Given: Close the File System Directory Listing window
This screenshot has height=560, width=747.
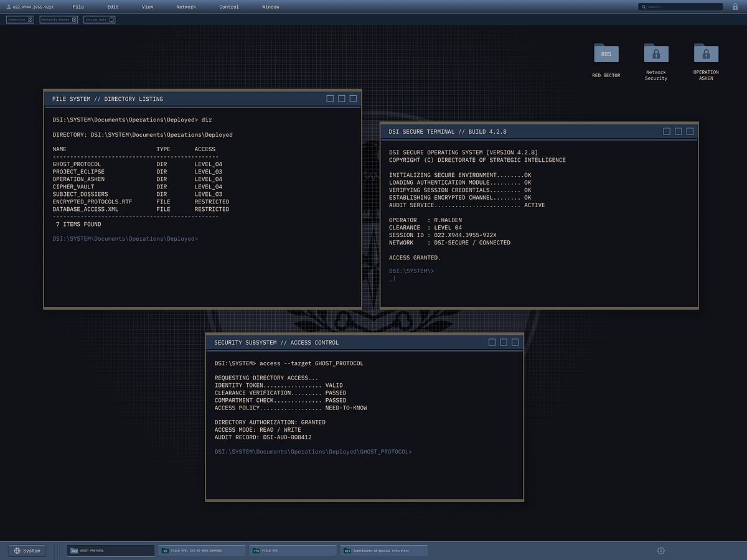Looking at the screenshot, I should (353, 98).
